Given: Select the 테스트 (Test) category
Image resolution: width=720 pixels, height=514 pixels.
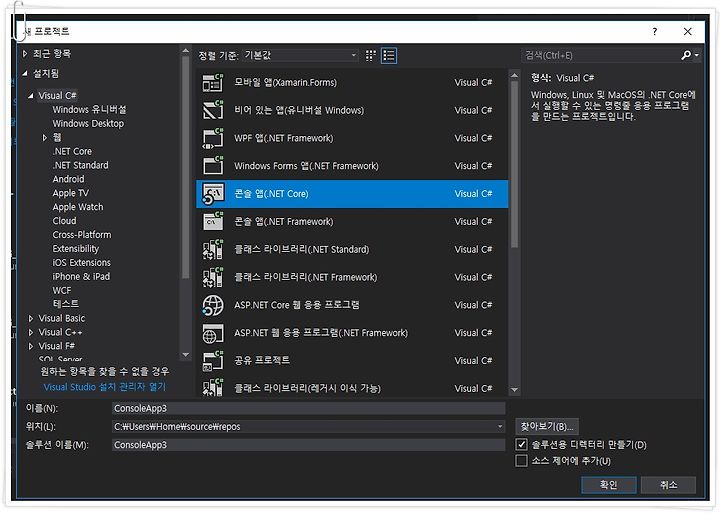Looking at the screenshot, I should 66,304.
